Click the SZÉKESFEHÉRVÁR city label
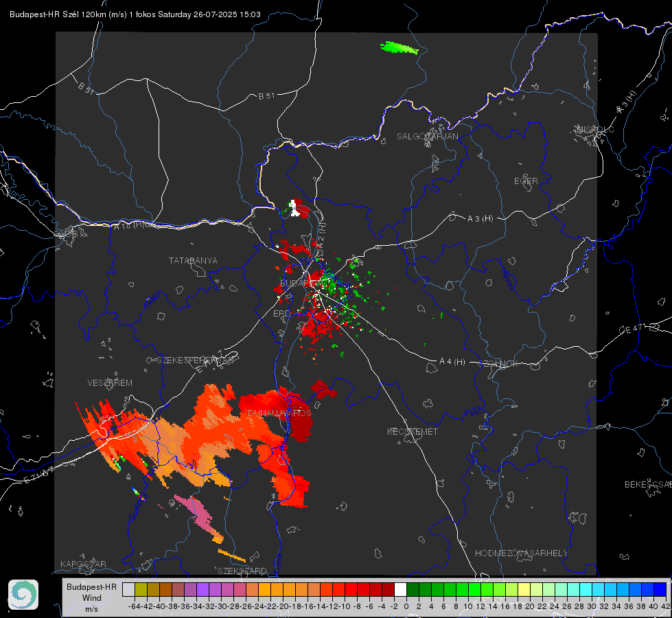 tap(195, 360)
